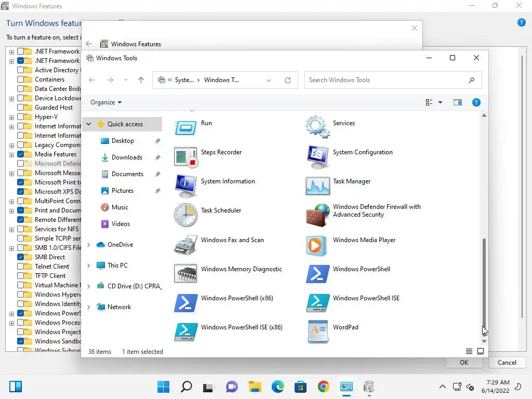The width and height of the screenshot is (532, 399).
Task: Open the view options dropdown arrow
Action: tap(440, 102)
